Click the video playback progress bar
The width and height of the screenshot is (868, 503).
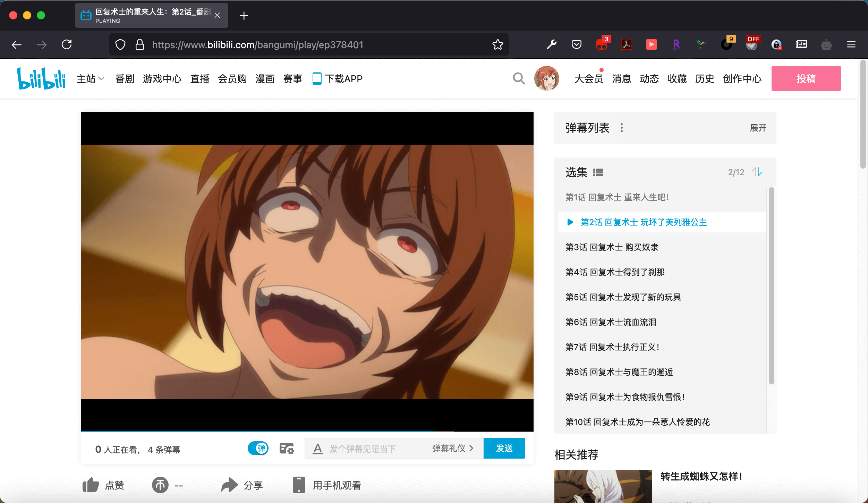point(307,431)
